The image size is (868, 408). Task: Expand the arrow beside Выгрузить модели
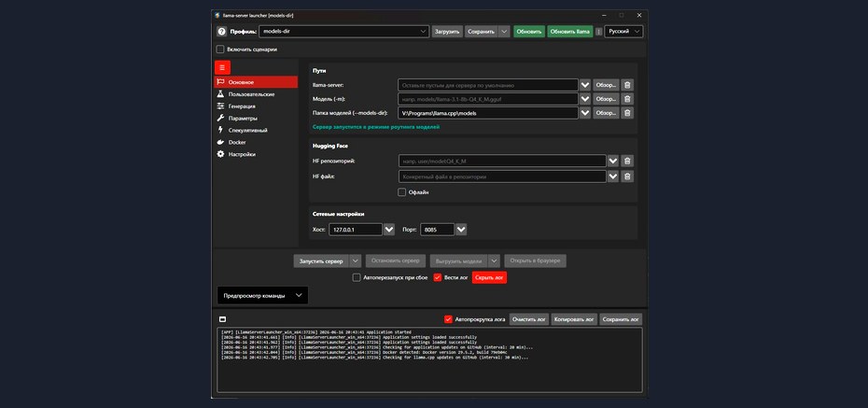coord(495,260)
